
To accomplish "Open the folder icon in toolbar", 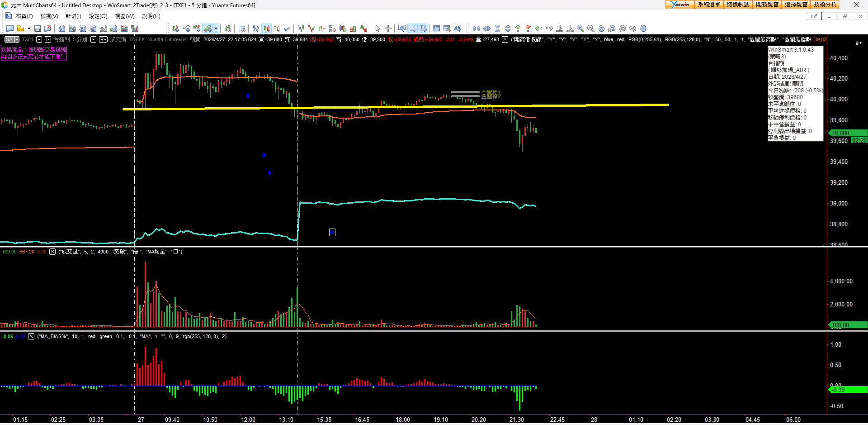I will click(20, 29).
